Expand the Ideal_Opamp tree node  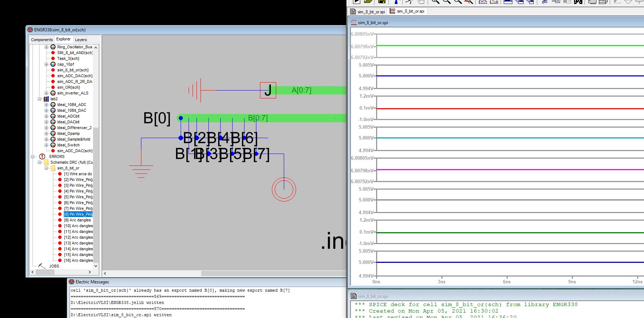tap(46, 133)
